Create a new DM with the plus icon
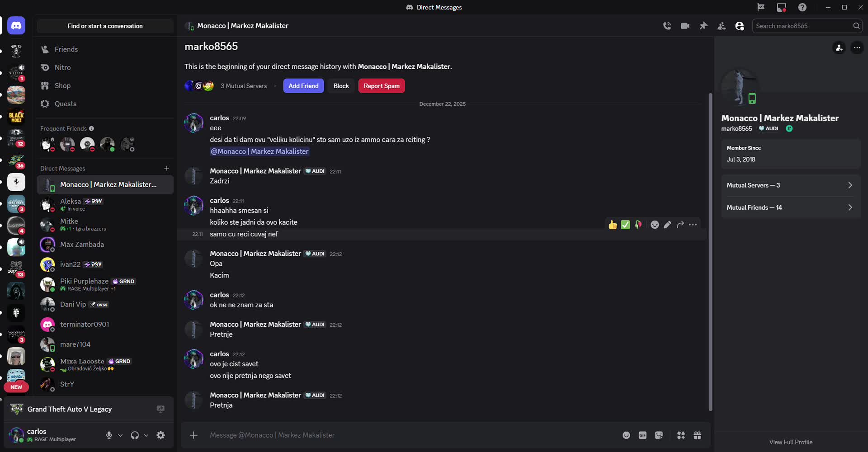The image size is (868, 452). tap(166, 168)
